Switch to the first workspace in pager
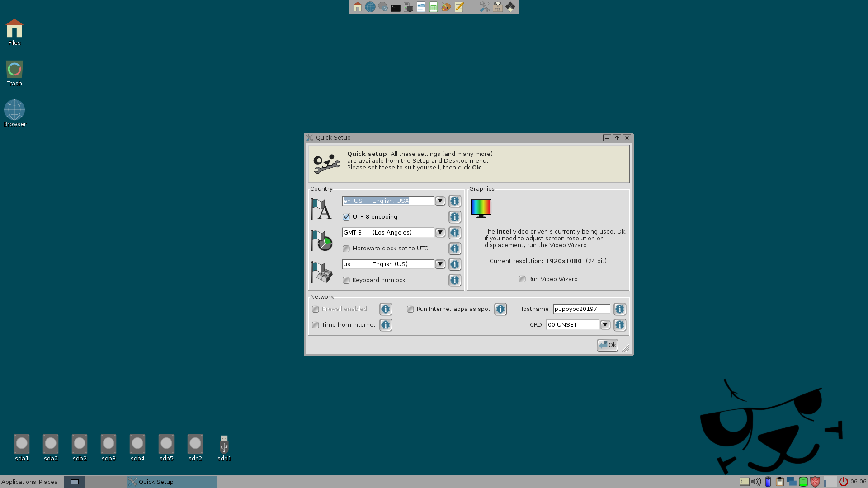The width and height of the screenshot is (868, 488). pyautogui.click(x=75, y=482)
